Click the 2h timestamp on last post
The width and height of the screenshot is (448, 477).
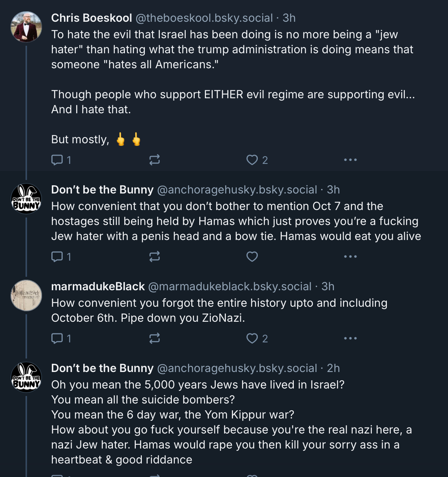point(333,368)
